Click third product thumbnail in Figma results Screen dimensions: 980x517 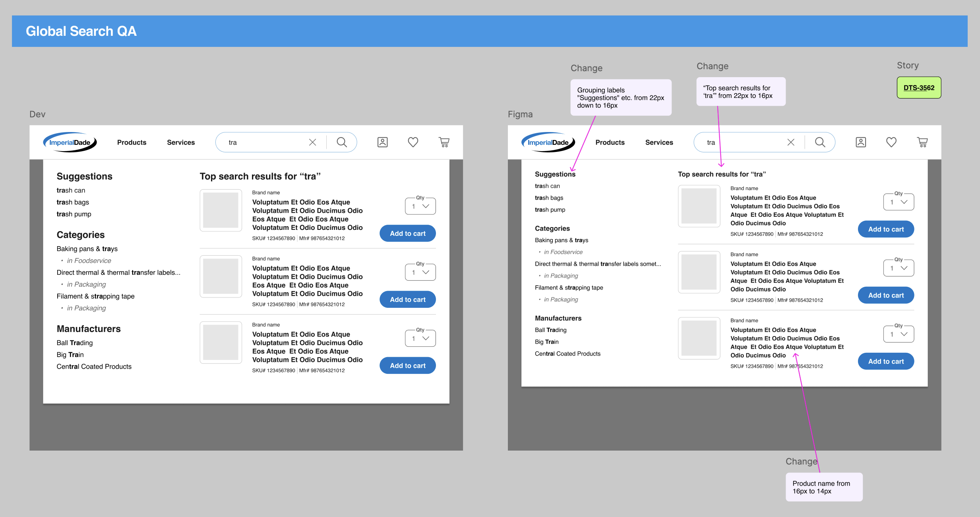pos(699,338)
